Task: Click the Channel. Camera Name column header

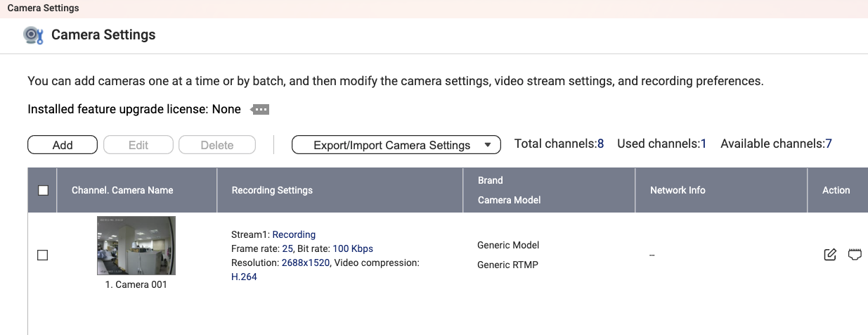Action: pyautogui.click(x=122, y=190)
